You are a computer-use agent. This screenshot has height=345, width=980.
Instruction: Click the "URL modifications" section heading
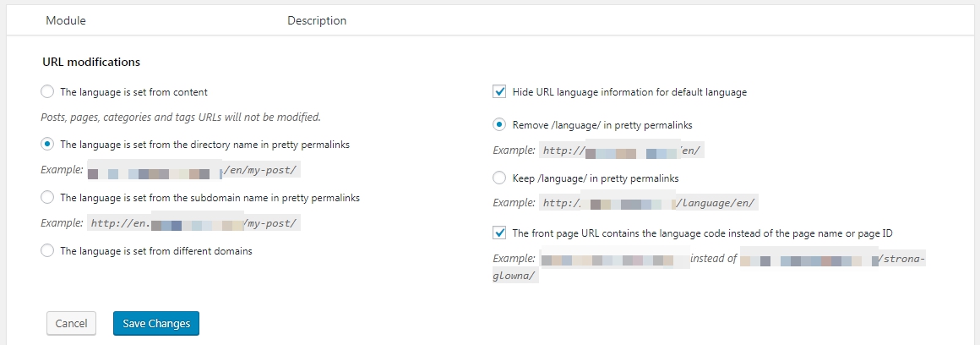pos(91,62)
